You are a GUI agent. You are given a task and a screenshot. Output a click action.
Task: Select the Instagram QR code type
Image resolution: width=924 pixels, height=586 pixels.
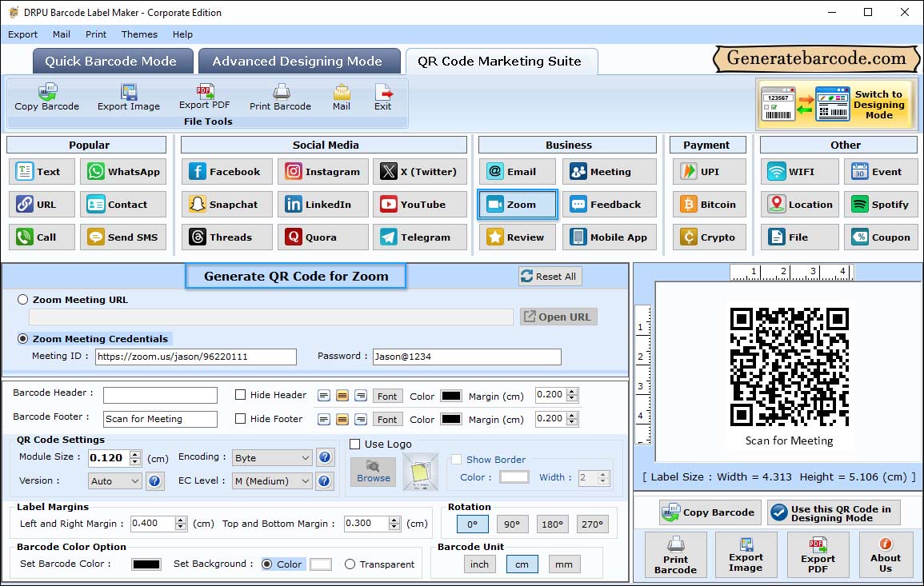pyautogui.click(x=323, y=171)
